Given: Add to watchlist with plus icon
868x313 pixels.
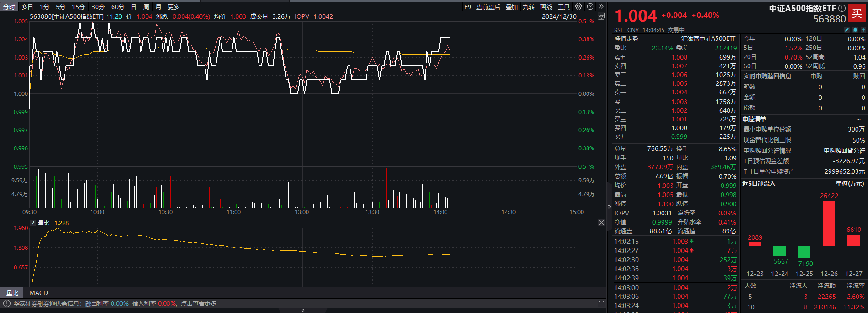Looking at the screenshot, I should [x=863, y=30].
